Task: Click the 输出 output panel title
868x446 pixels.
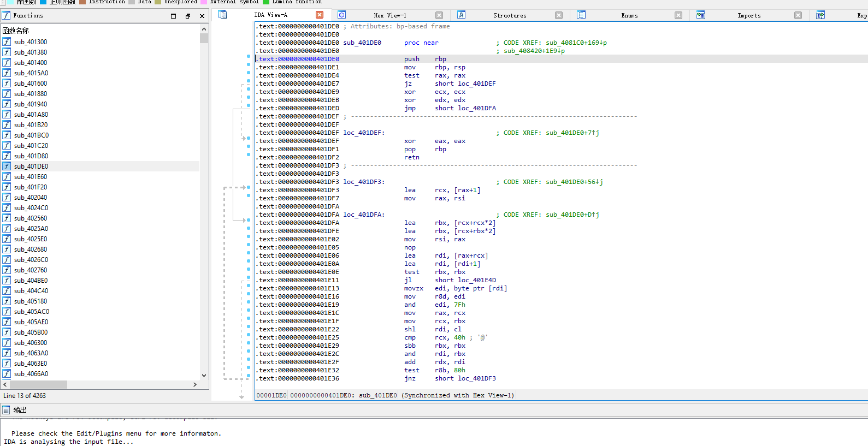Action: click(20, 410)
